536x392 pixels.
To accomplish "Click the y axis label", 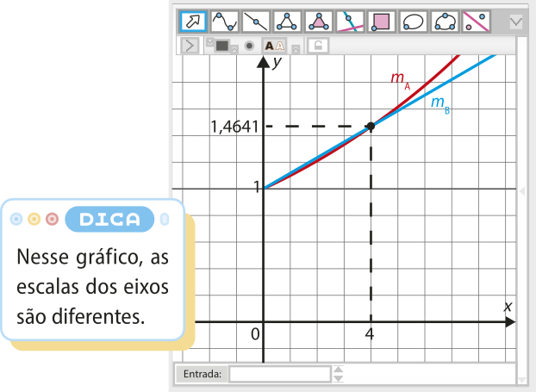I will (277, 63).
